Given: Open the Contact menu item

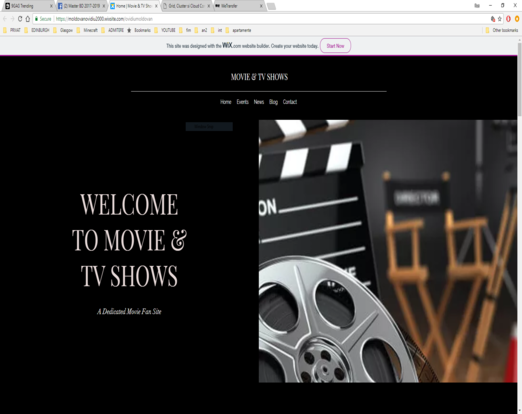Looking at the screenshot, I should point(290,102).
